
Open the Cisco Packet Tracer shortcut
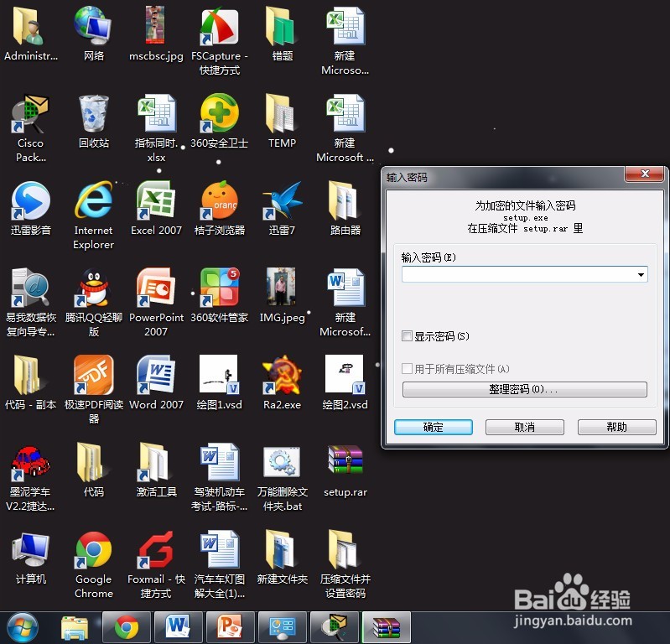[x=30, y=113]
